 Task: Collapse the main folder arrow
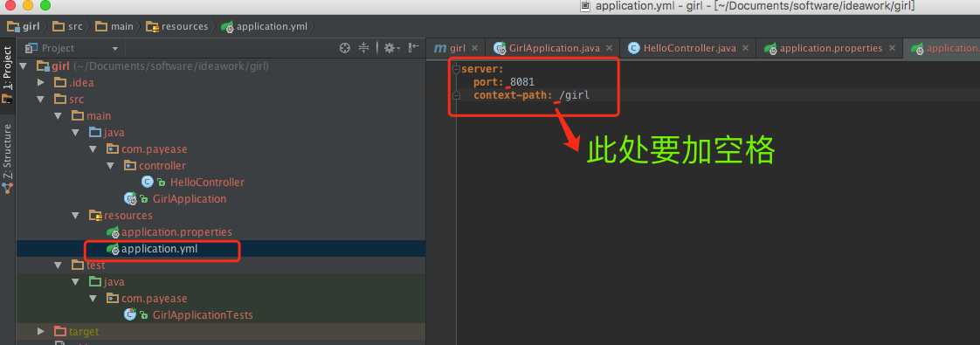[x=59, y=115]
